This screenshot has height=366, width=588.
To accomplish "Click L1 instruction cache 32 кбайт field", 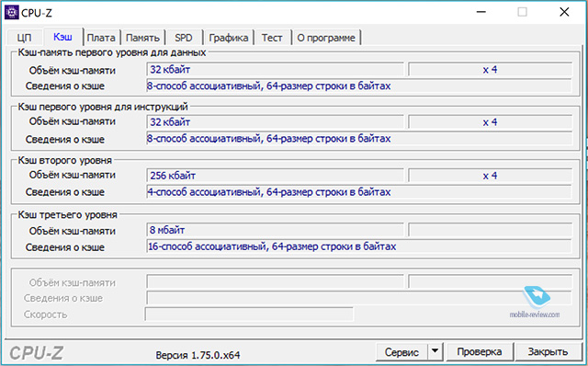I will [275, 122].
